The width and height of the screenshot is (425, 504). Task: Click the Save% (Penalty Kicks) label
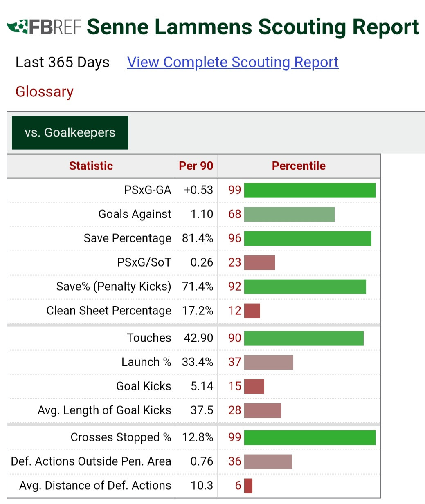click(114, 287)
